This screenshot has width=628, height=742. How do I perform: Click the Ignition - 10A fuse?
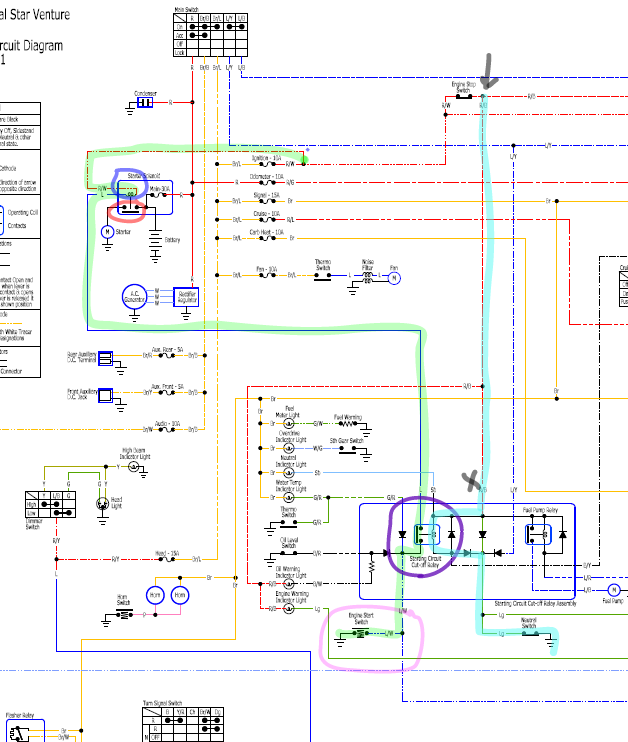(267, 164)
